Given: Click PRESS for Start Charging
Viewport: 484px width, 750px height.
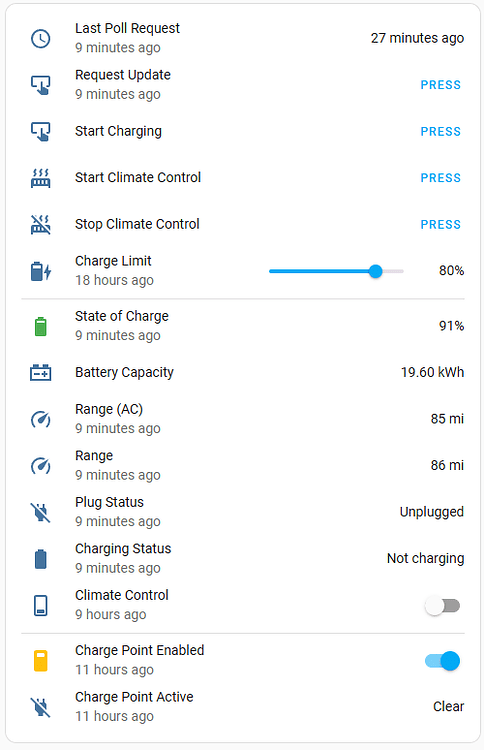Looking at the screenshot, I should point(440,132).
